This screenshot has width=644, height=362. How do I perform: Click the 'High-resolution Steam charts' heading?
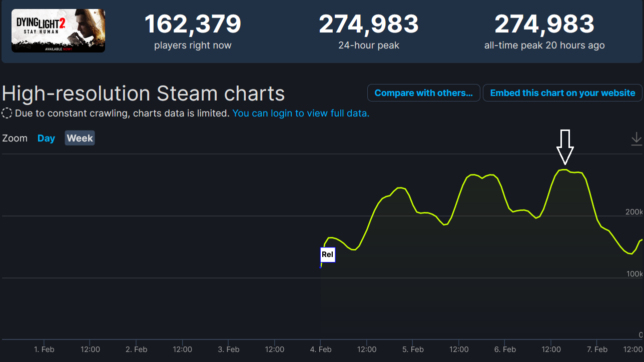[144, 93]
